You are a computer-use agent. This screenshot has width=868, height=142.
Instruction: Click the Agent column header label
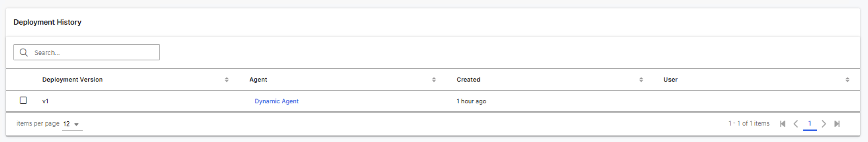pyautogui.click(x=258, y=80)
